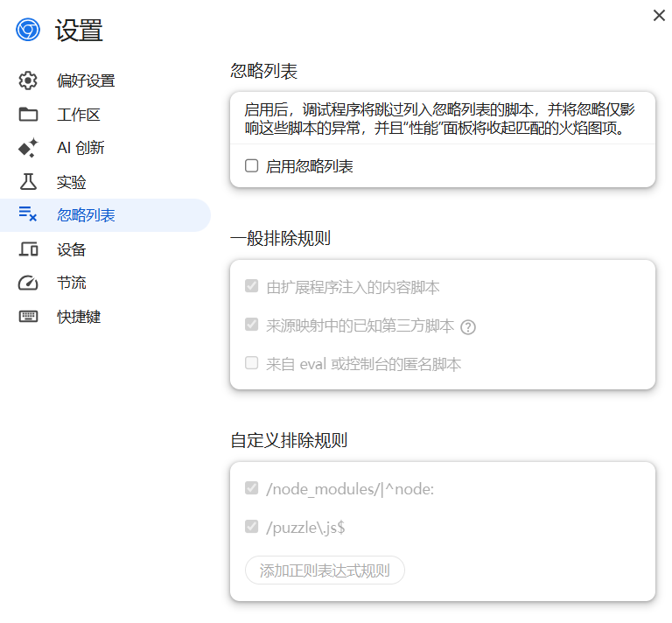This screenshot has height=623, width=672.
Task: Click the help icon next to 已知第三方脚本
Action: coord(468,327)
